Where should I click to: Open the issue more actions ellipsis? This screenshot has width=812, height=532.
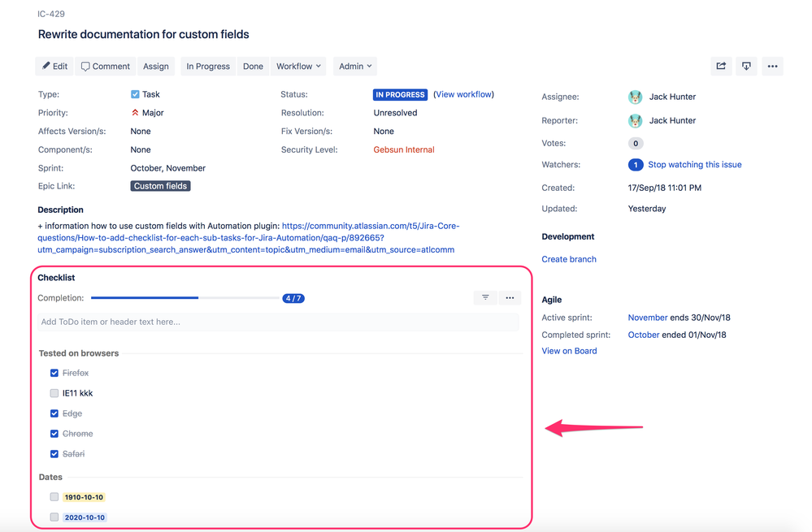[x=773, y=67]
